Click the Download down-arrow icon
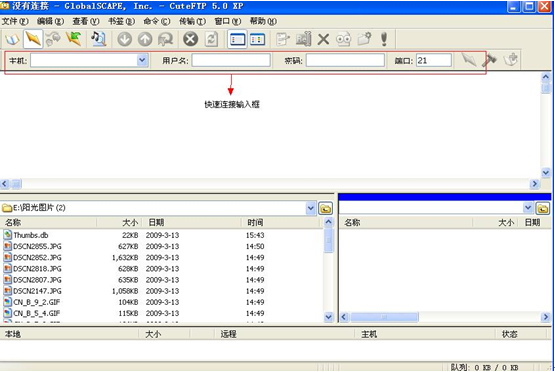Image resolution: width=555 pixels, height=372 pixels. tap(124, 39)
